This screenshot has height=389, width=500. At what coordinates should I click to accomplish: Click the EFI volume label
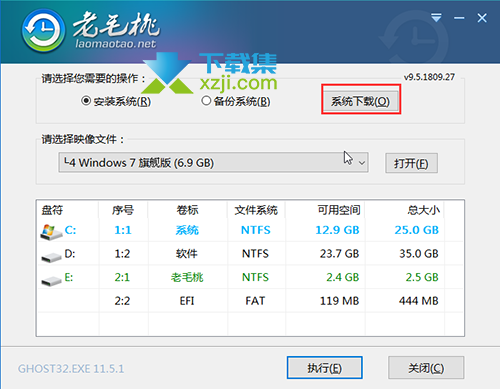pyautogui.click(x=187, y=301)
